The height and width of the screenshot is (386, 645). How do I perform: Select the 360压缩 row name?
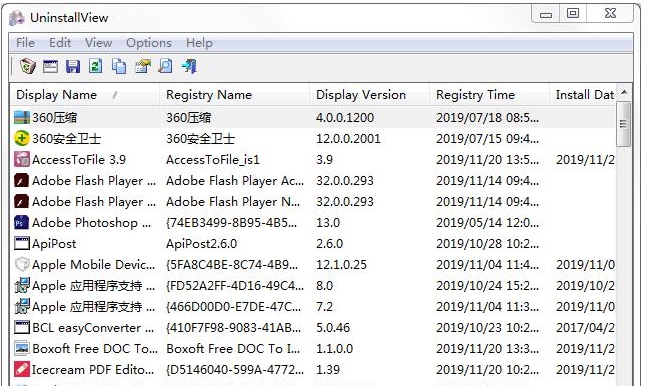click(x=54, y=118)
